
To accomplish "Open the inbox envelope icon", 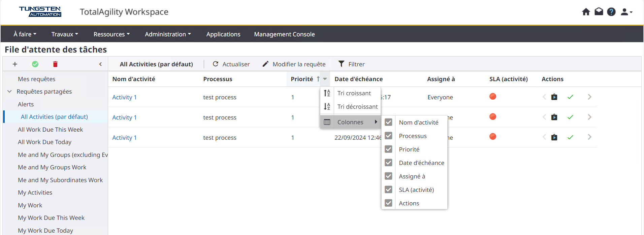I will tap(599, 12).
